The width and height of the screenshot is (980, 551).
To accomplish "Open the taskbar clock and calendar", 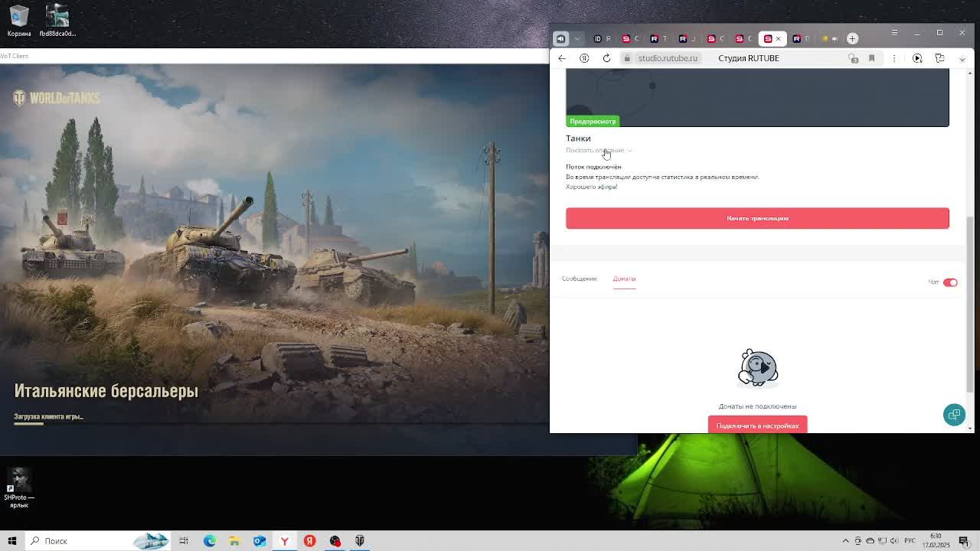I will 936,541.
